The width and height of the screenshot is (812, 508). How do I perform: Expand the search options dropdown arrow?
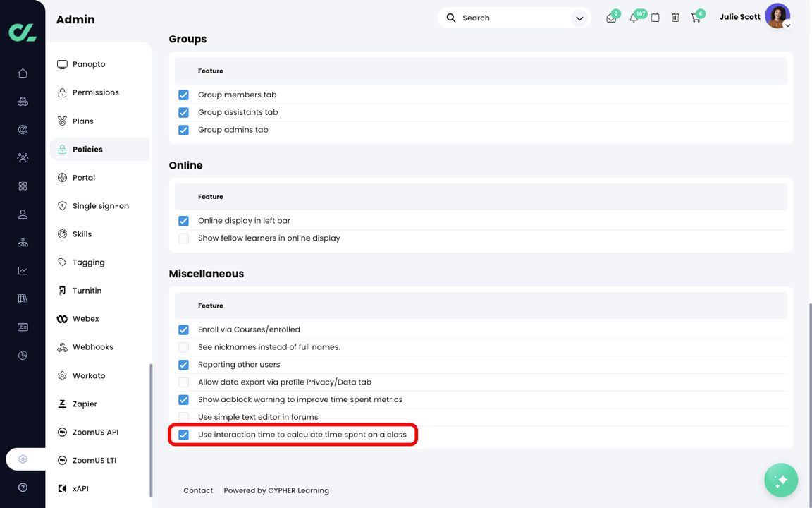point(579,18)
